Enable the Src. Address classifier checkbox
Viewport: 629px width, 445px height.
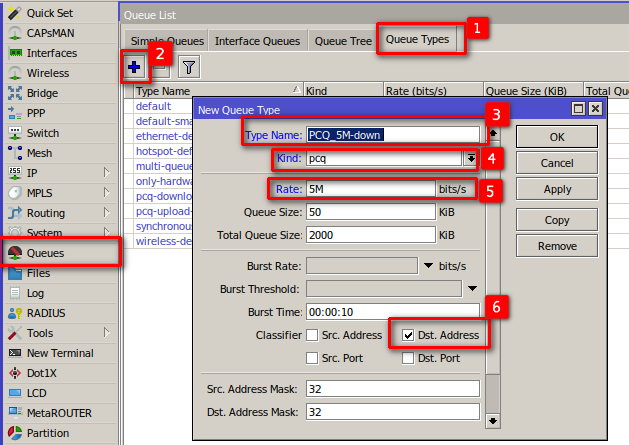pos(313,335)
